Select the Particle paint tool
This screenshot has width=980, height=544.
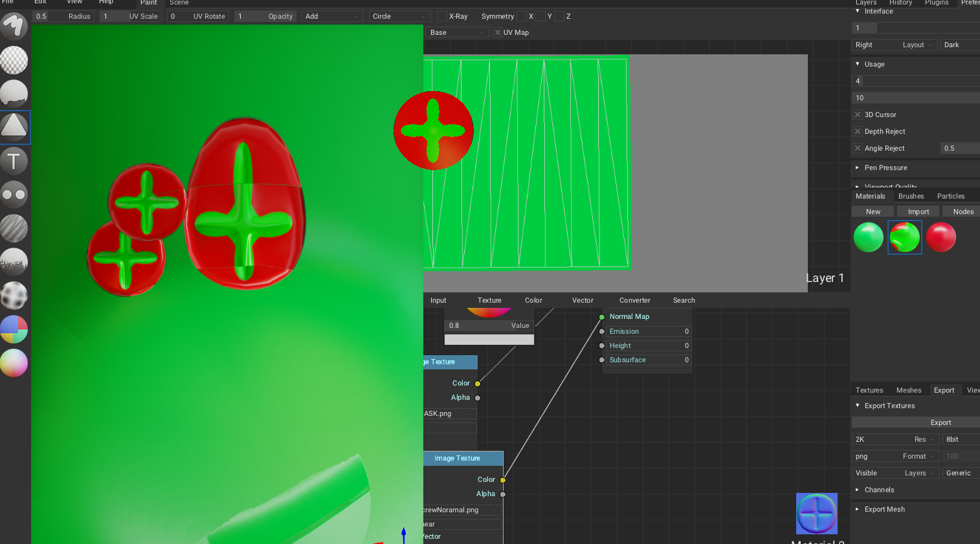(x=14, y=261)
